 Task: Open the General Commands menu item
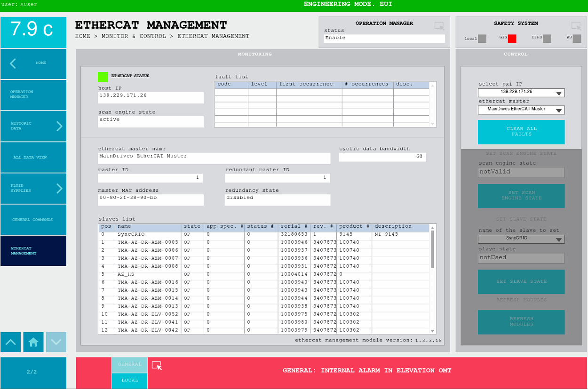[x=33, y=220]
